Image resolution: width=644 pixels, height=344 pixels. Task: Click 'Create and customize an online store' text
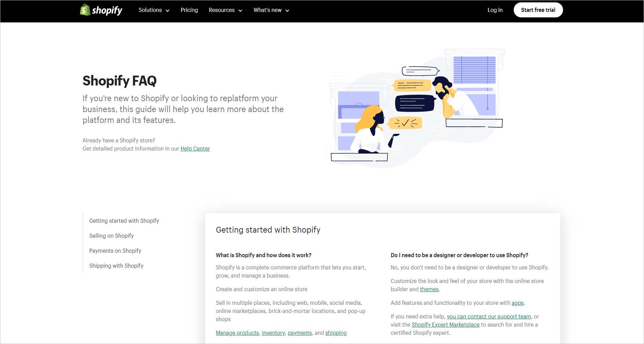click(x=262, y=289)
